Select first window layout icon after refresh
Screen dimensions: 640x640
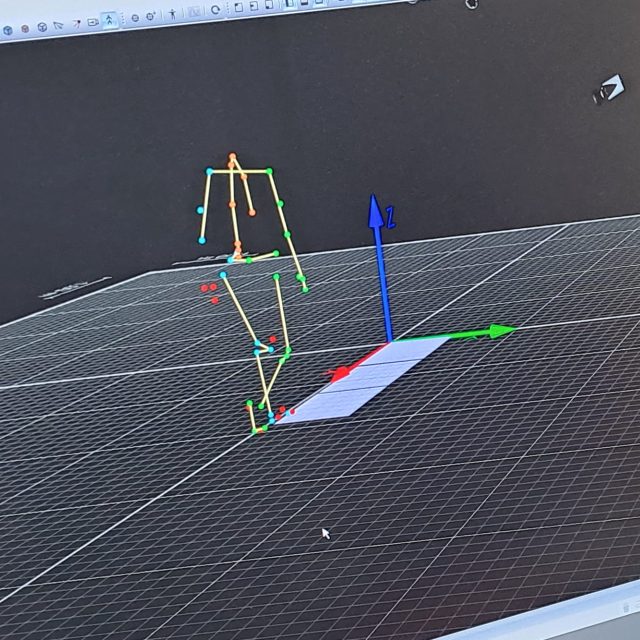coord(238,8)
